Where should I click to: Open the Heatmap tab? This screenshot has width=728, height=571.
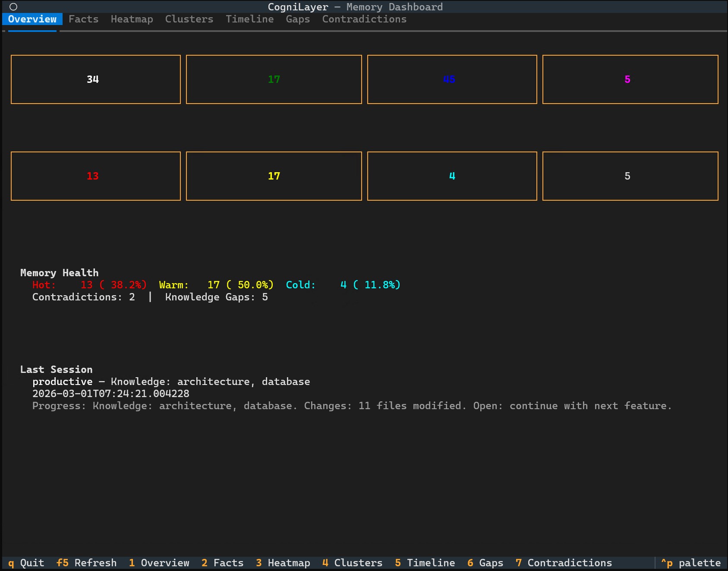pyautogui.click(x=132, y=19)
